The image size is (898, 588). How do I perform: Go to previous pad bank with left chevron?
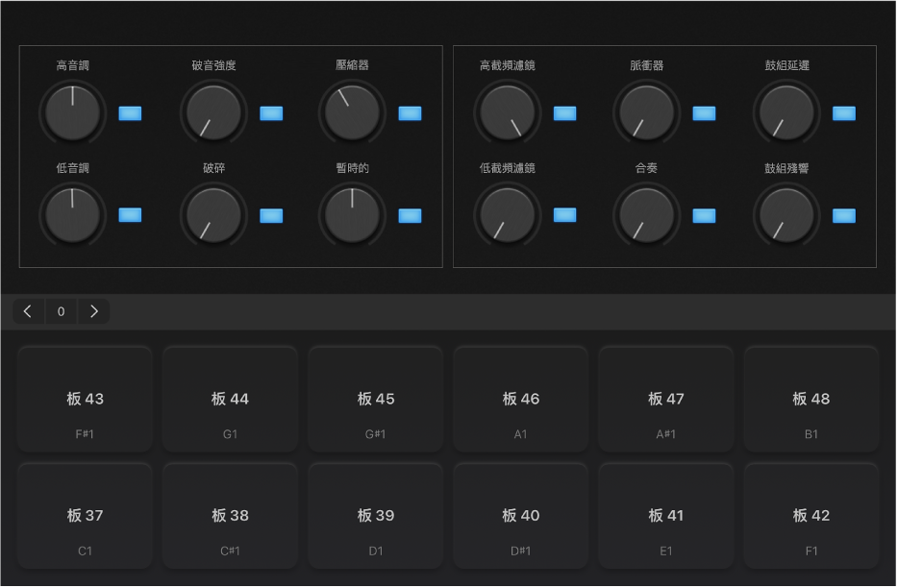(28, 311)
